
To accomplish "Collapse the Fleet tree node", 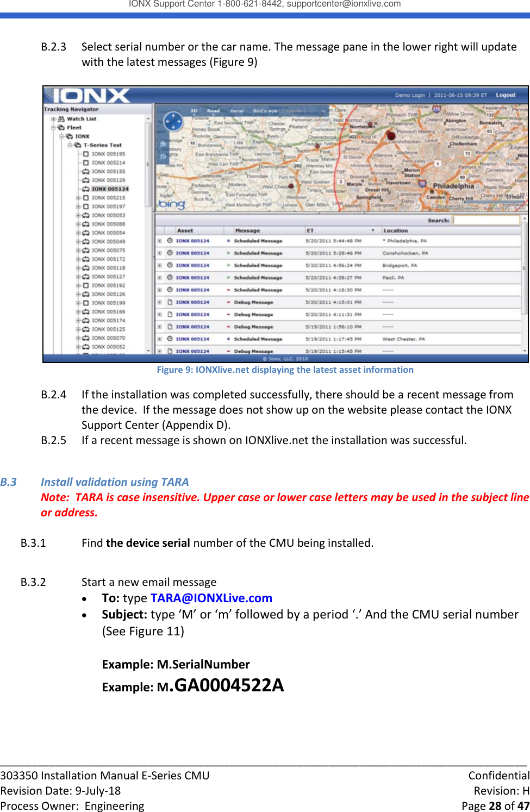I will (53, 127).
